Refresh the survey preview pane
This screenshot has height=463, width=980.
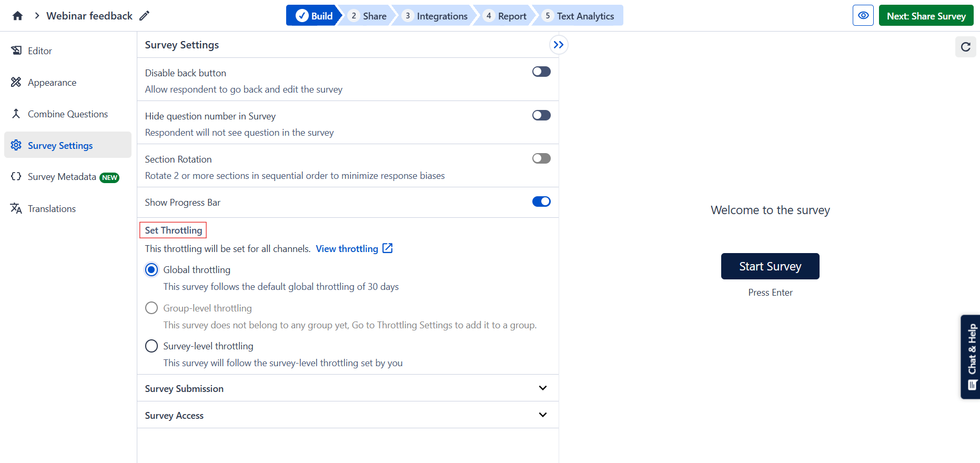[x=965, y=47]
